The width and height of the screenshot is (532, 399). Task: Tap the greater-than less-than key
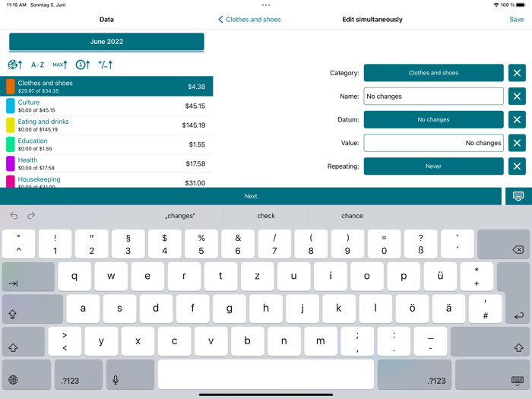65,341
